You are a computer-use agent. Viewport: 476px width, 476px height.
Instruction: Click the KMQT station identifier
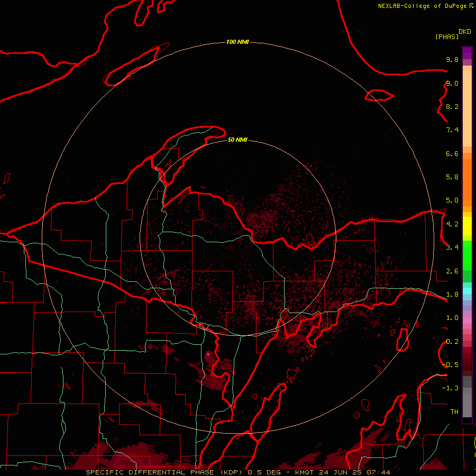point(304,472)
